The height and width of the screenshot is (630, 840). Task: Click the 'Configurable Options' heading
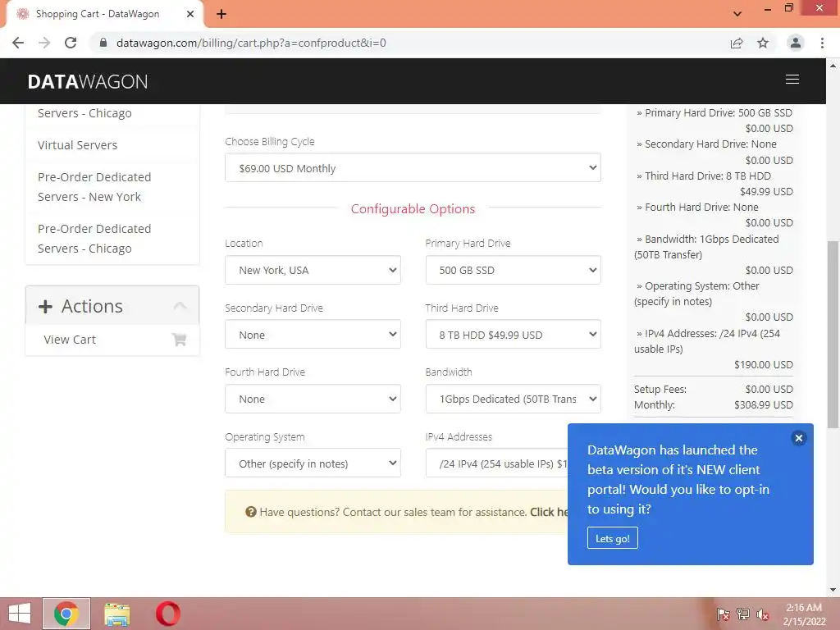pyautogui.click(x=413, y=209)
